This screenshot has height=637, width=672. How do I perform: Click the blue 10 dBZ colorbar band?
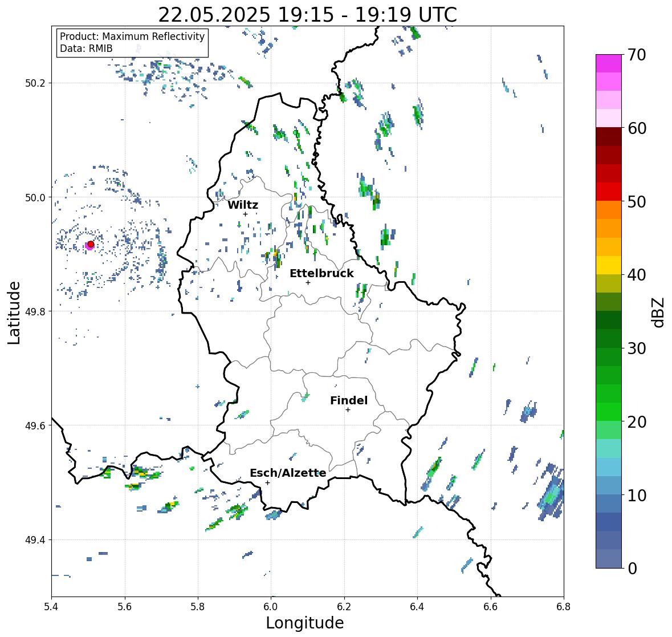pos(609,485)
